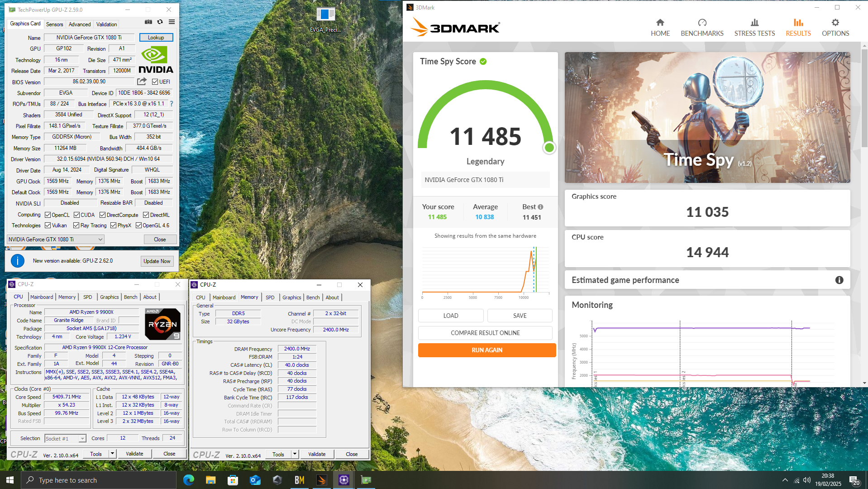Viewport: 868px width, 489px height.
Task: Click Update Now for GPU-Z
Action: (x=157, y=261)
